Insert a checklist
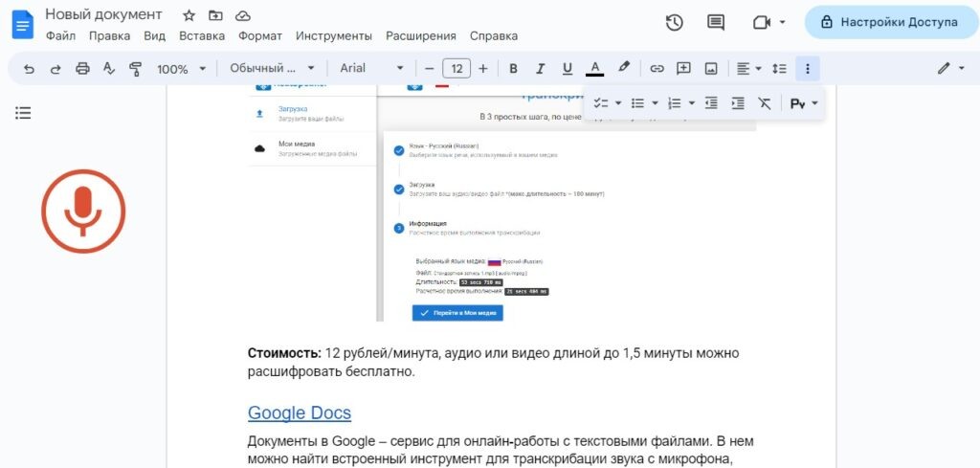 (x=600, y=103)
